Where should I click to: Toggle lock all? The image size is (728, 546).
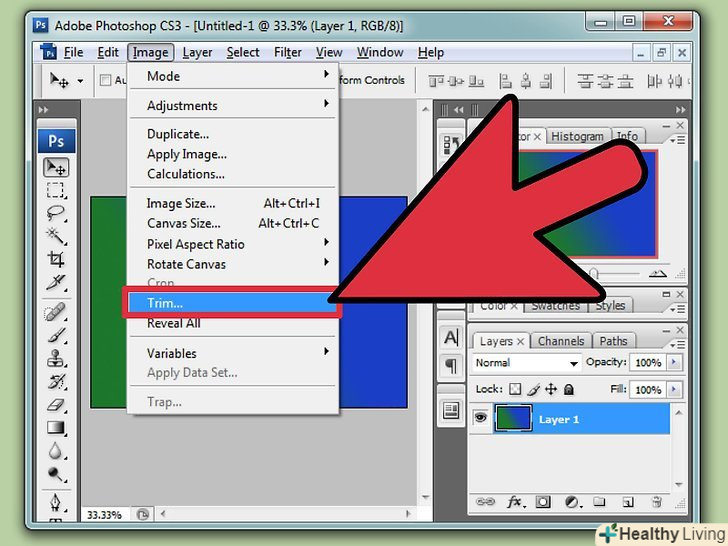569,389
